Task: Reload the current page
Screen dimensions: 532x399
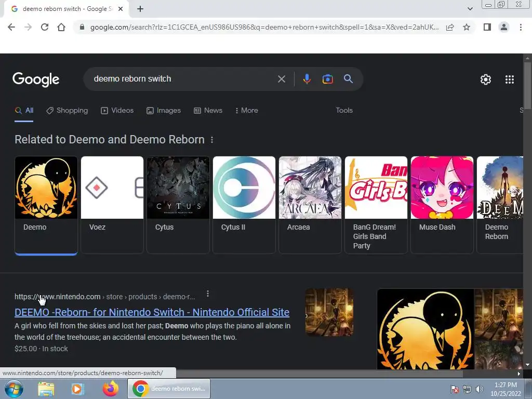Action: pos(45,27)
